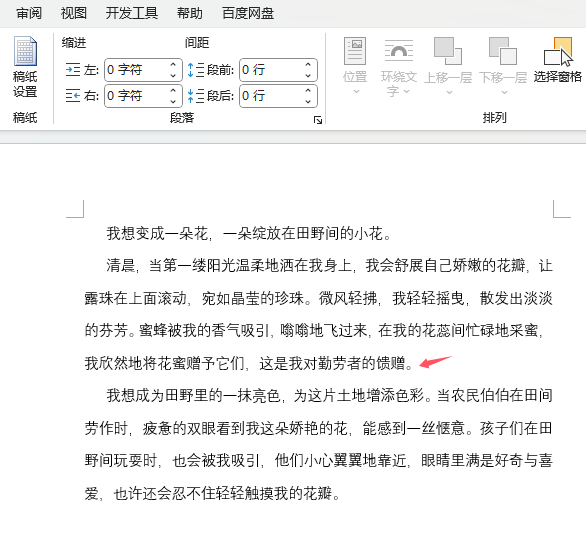Viewport: 586px width, 541px height.
Task: Switch to the 视图 tab
Action: pos(74,13)
